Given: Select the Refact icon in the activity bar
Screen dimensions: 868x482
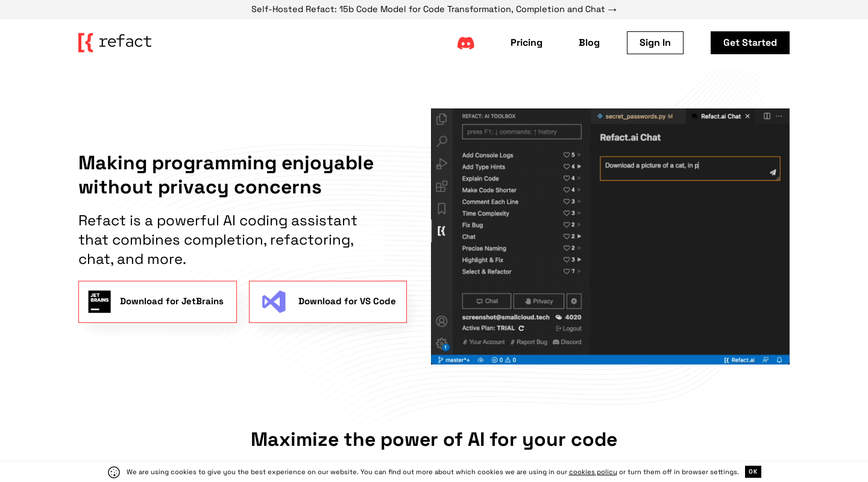Looking at the screenshot, I should [442, 231].
